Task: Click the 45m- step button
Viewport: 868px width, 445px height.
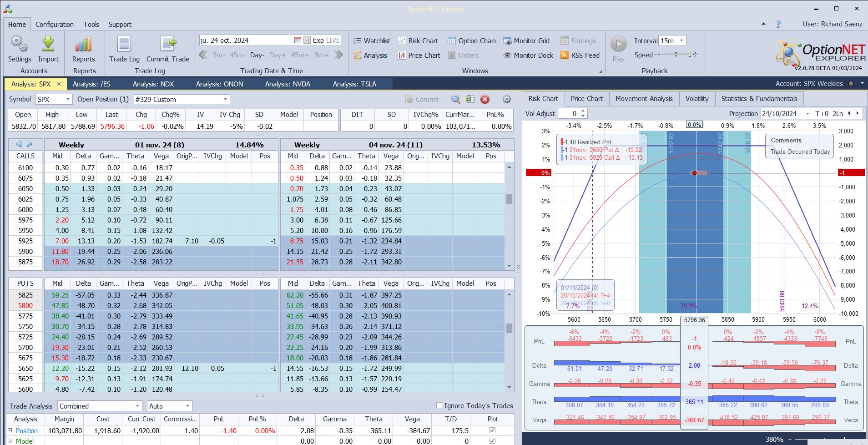Action: pyautogui.click(x=237, y=55)
